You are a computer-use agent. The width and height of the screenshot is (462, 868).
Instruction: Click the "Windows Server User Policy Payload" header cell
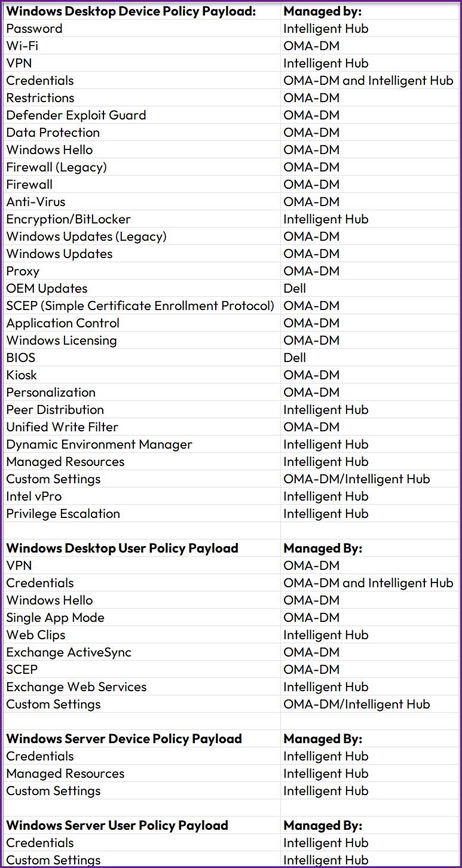tap(117, 826)
